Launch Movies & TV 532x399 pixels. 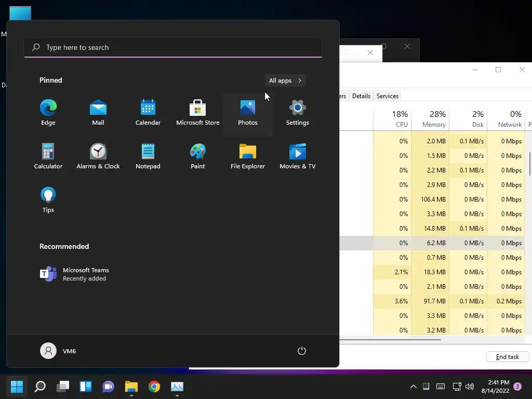click(298, 156)
